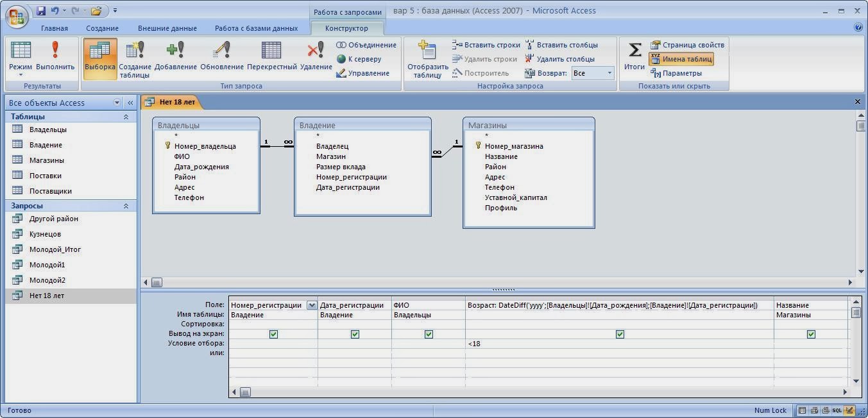Select Уставной_капитал field in Магазины table
Image resolution: width=868 pixels, height=418 pixels.
tap(516, 197)
